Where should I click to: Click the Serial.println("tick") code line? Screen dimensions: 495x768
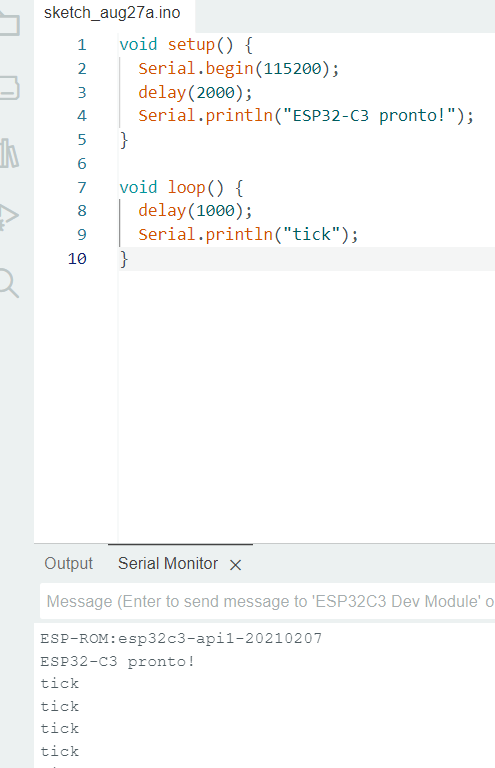pyautogui.click(x=248, y=234)
